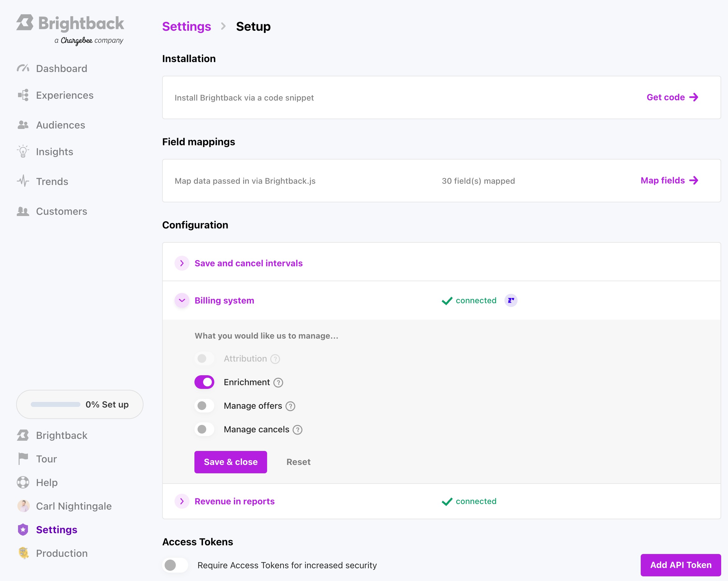Image resolution: width=728 pixels, height=581 pixels.
Task: Expand the Revenue in reports section
Action: coord(182,501)
